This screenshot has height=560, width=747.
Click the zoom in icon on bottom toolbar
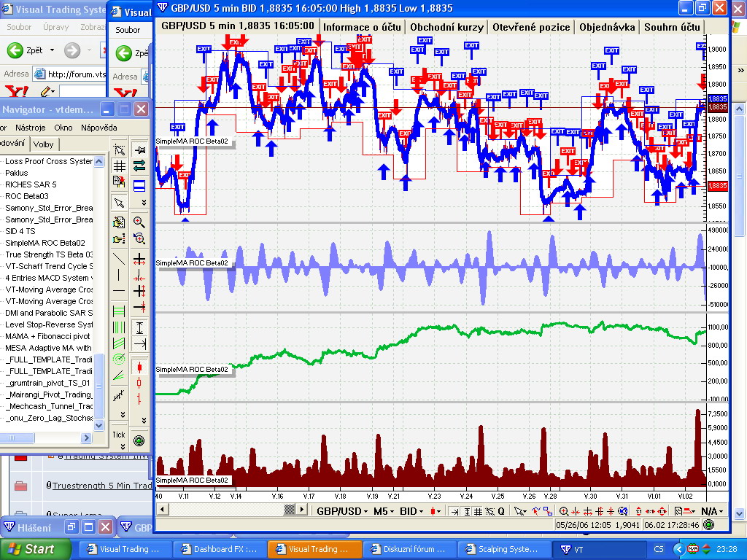564,511
